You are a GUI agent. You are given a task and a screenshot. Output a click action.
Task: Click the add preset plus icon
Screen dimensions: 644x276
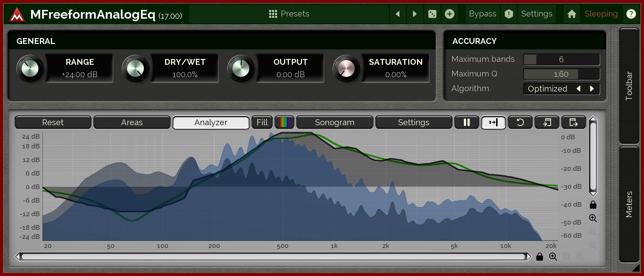pyautogui.click(x=449, y=14)
